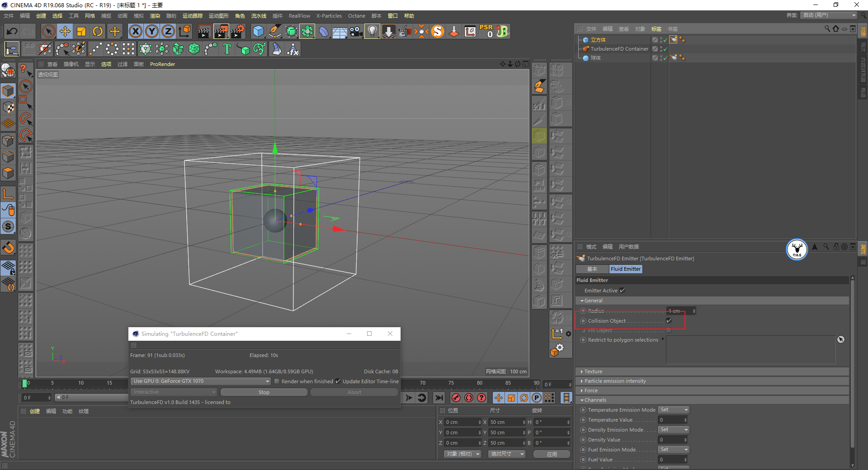
Task: Expand the Particle emission intensity section
Action: [615, 381]
